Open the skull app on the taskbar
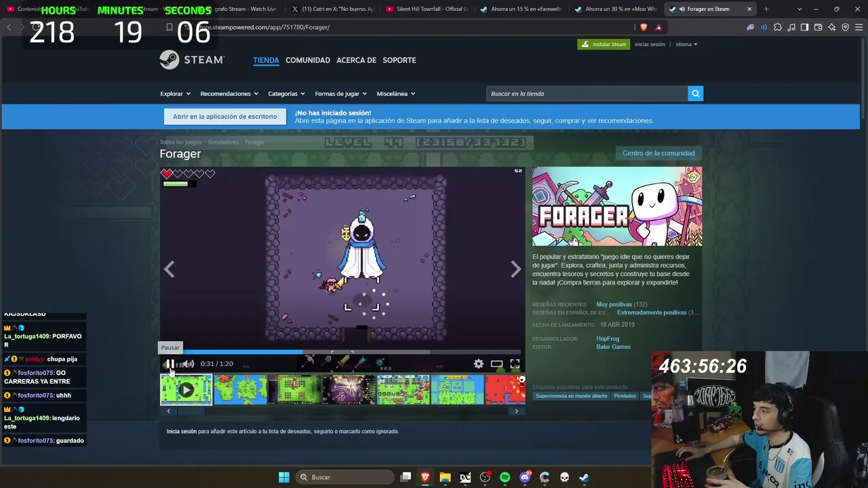 564,477
